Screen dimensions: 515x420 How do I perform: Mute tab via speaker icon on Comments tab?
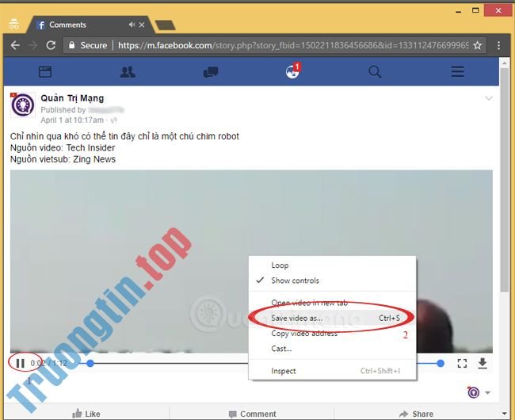(132, 25)
